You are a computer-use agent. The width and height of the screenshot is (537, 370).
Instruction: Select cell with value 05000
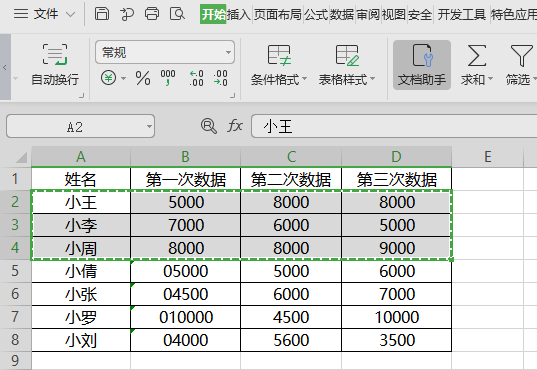tap(185, 271)
